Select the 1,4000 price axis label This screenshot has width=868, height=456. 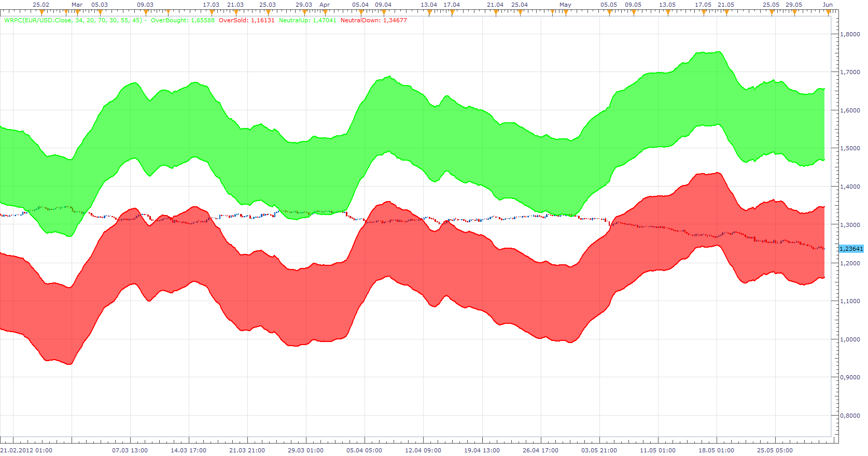[850, 187]
